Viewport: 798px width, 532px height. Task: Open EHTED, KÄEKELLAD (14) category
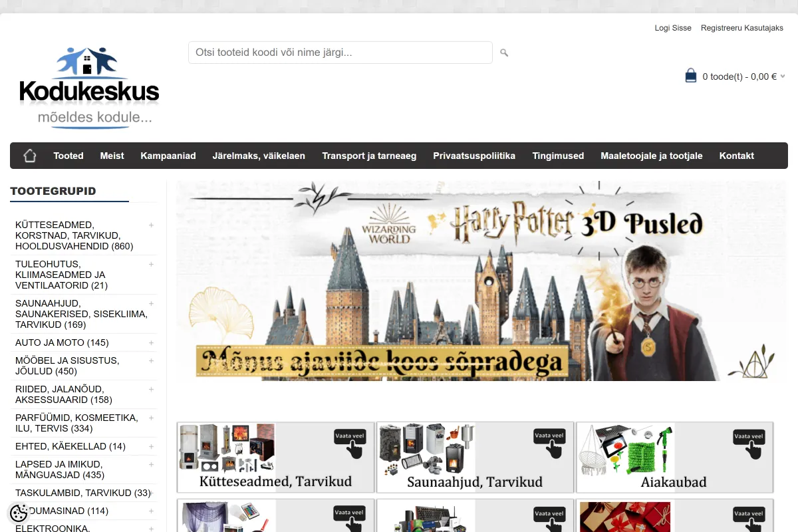70,446
